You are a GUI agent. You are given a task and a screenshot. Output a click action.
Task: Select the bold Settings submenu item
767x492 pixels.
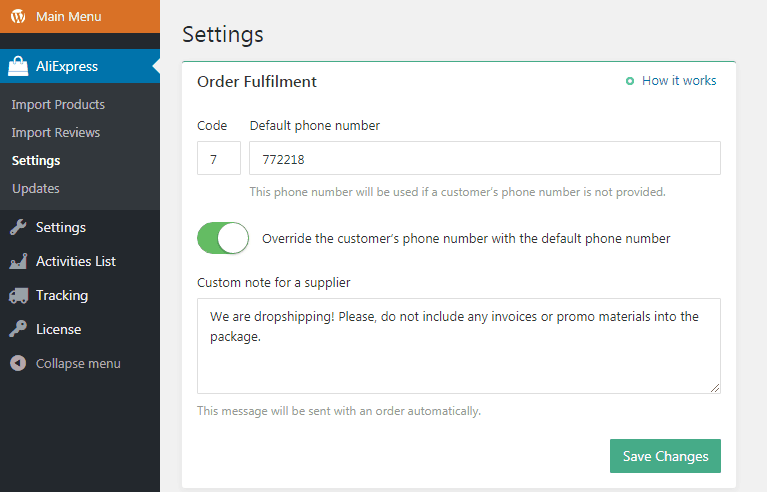click(36, 160)
